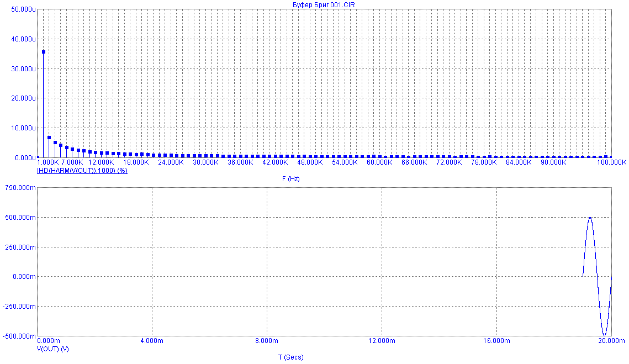Click the 90.000K frequency label
The width and height of the screenshot is (629, 364).
pos(553,162)
